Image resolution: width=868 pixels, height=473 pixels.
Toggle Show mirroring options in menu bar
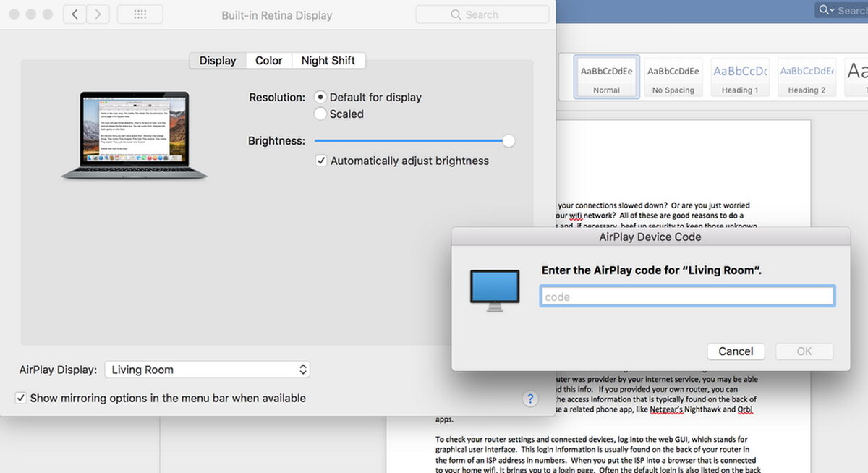(x=21, y=398)
